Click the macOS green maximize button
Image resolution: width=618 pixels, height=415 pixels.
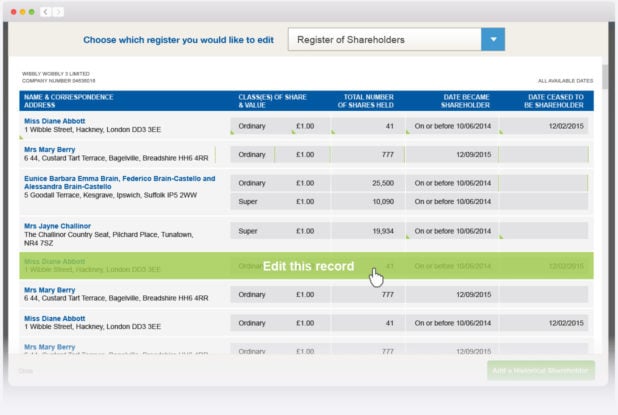pos(31,12)
